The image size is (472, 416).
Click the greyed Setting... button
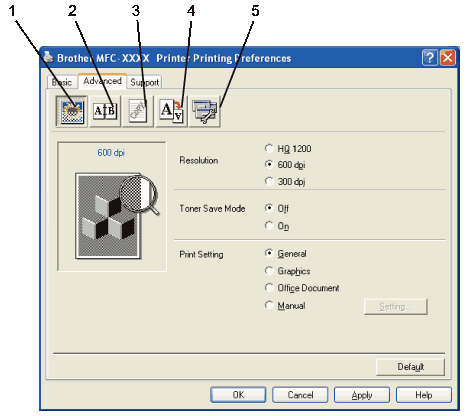pyautogui.click(x=396, y=306)
